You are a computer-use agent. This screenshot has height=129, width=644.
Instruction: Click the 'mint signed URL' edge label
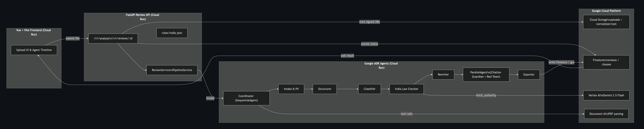[x=370, y=22]
